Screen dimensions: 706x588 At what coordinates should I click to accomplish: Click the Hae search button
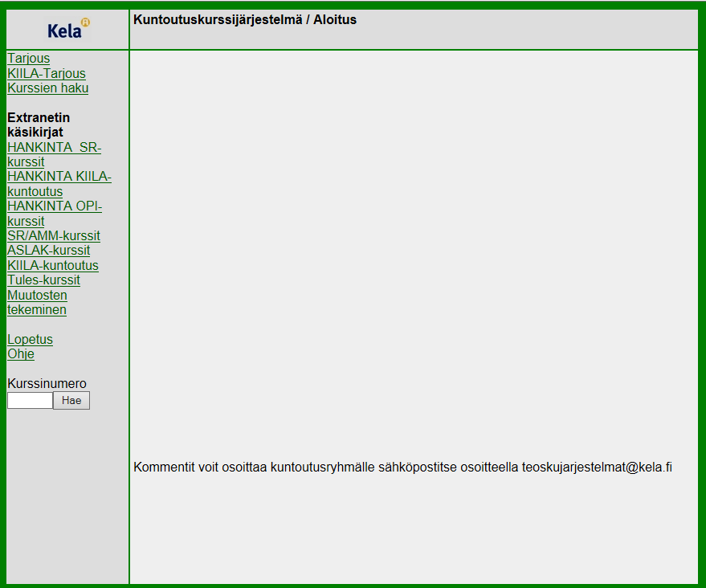71,400
